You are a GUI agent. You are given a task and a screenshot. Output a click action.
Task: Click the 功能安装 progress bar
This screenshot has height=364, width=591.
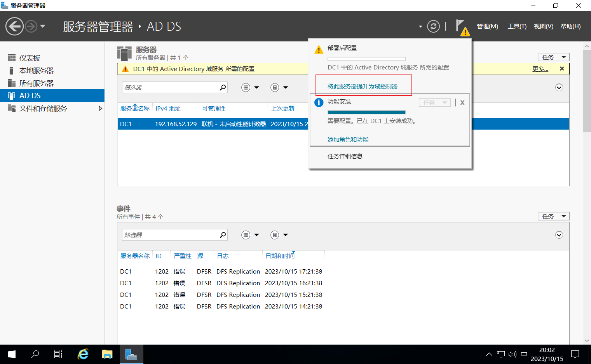click(x=367, y=112)
